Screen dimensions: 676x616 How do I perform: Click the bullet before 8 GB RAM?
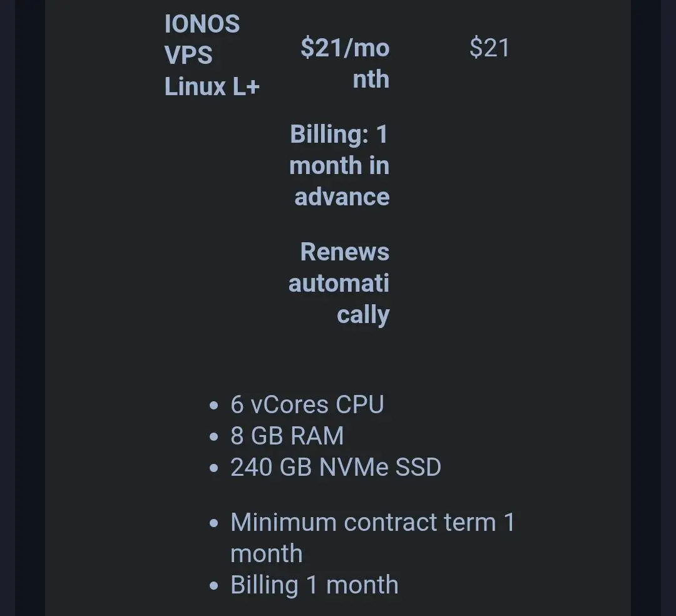[x=214, y=437]
